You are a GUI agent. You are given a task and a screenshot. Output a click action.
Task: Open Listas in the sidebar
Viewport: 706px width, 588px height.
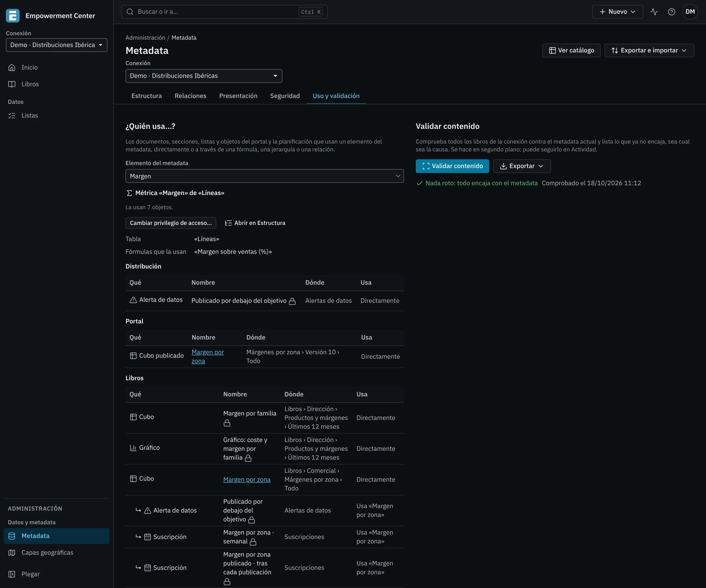(56, 116)
